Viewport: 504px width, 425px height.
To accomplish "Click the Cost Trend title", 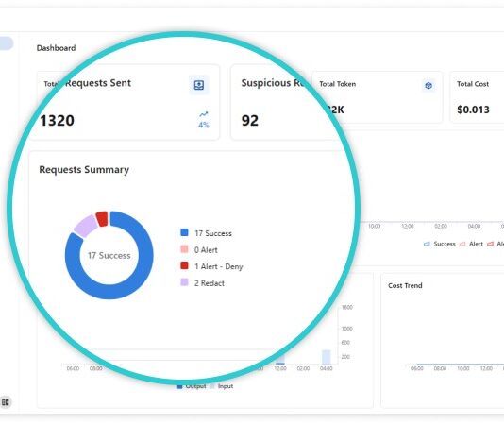I will (405, 285).
